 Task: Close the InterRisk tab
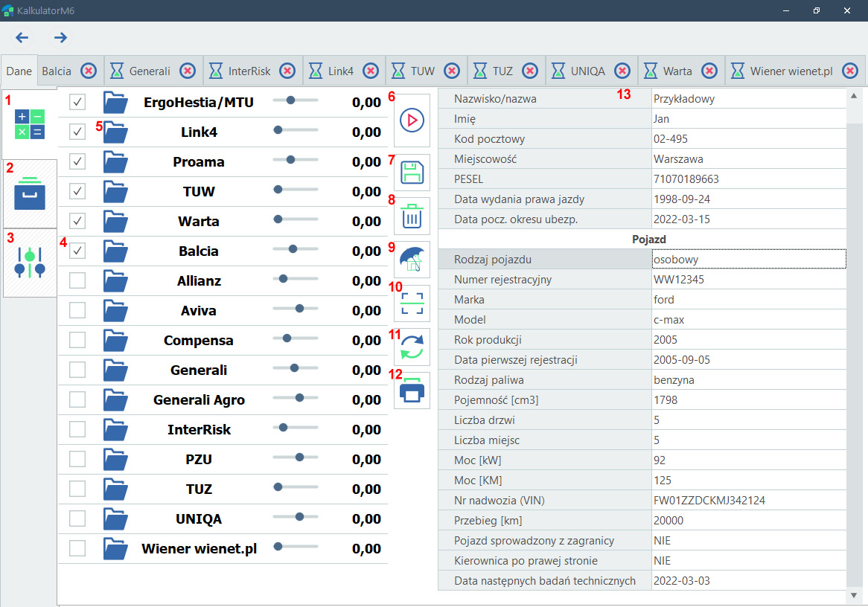click(x=287, y=71)
